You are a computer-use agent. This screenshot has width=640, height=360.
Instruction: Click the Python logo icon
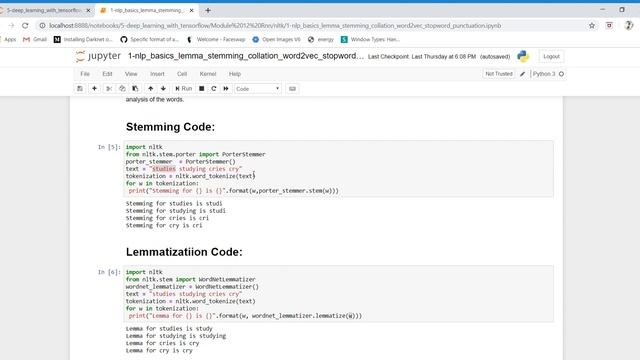tap(523, 56)
